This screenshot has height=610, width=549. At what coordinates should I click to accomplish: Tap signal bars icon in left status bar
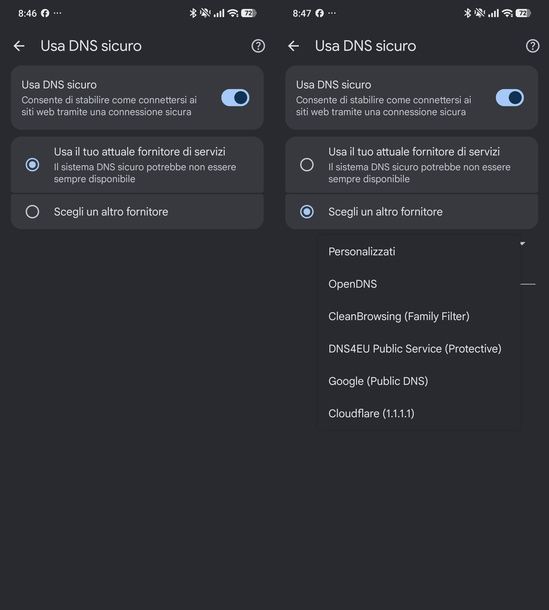pyautogui.click(x=219, y=14)
